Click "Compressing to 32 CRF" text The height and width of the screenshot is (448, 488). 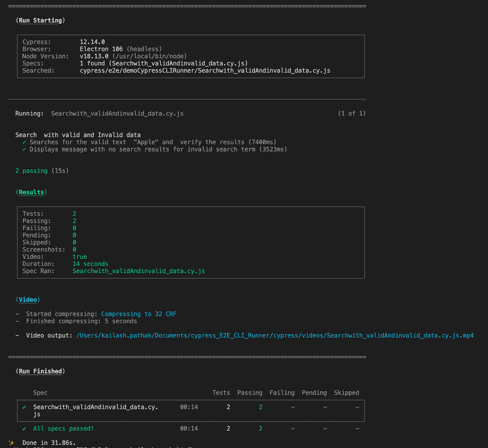click(x=138, y=314)
